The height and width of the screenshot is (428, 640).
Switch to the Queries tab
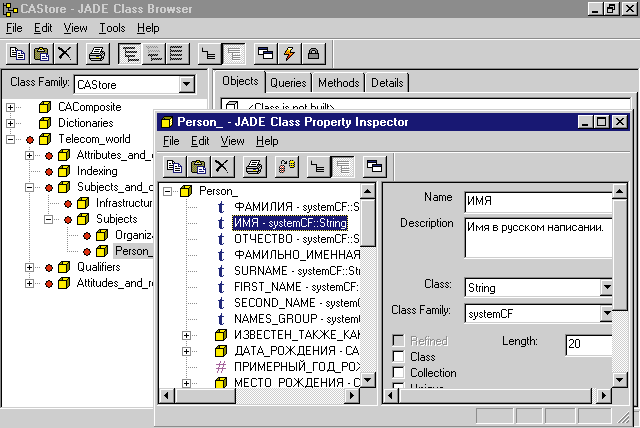tap(288, 83)
